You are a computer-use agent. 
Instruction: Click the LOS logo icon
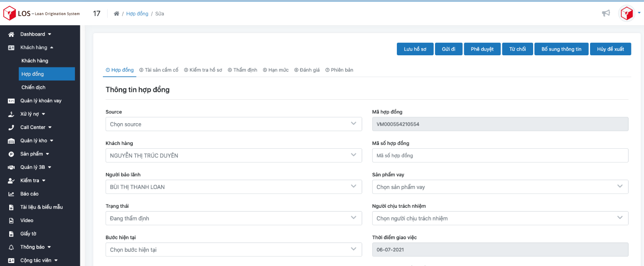click(x=9, y=13)
